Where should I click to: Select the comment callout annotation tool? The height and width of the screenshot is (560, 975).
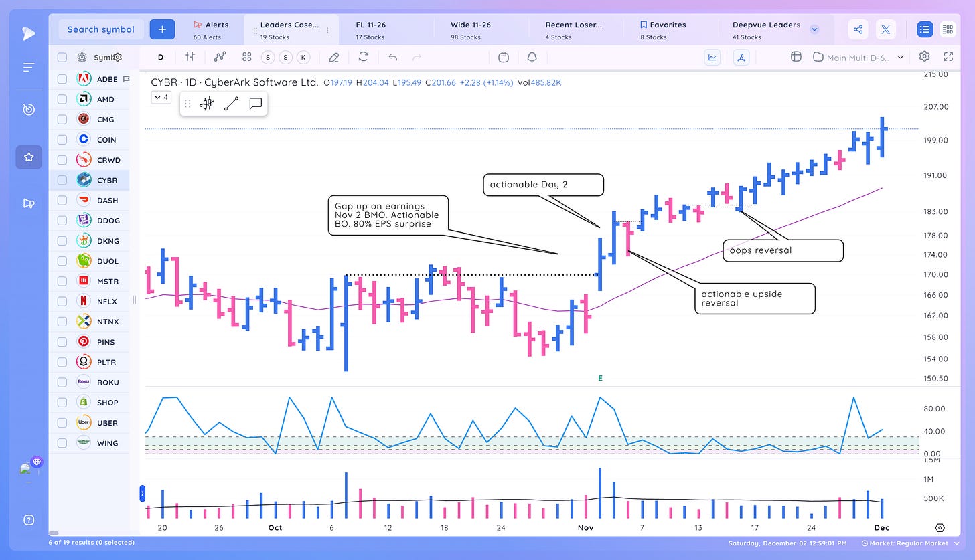(x=255, y=104)
